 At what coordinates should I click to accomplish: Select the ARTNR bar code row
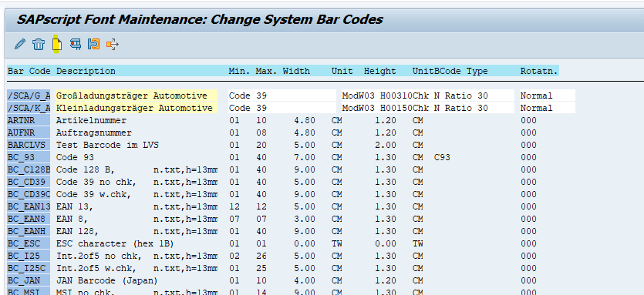(x=29, y=121)
